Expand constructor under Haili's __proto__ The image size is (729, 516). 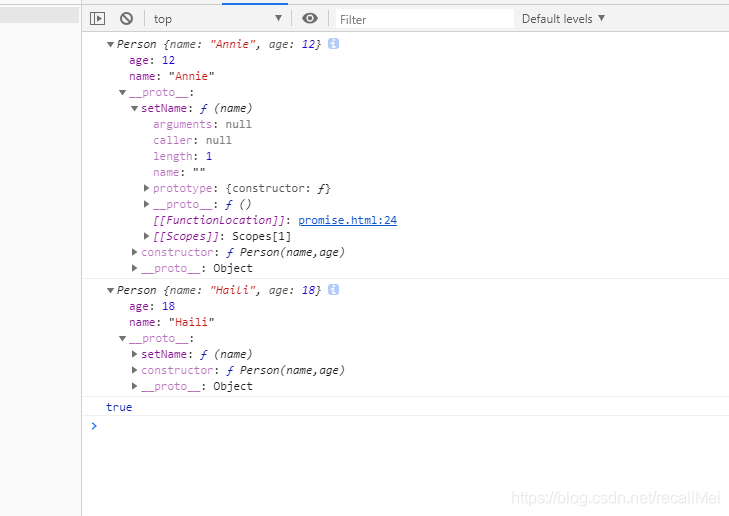click(x=134, y=370)
